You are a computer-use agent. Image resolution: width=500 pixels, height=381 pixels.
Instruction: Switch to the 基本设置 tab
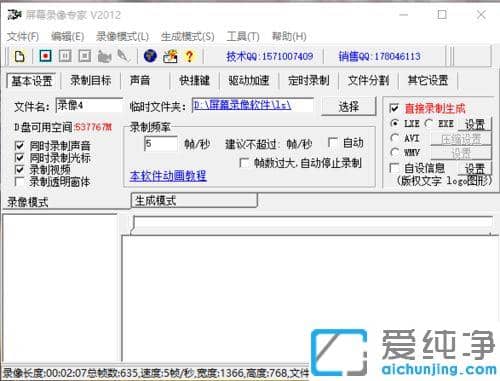tap(32, 80)
